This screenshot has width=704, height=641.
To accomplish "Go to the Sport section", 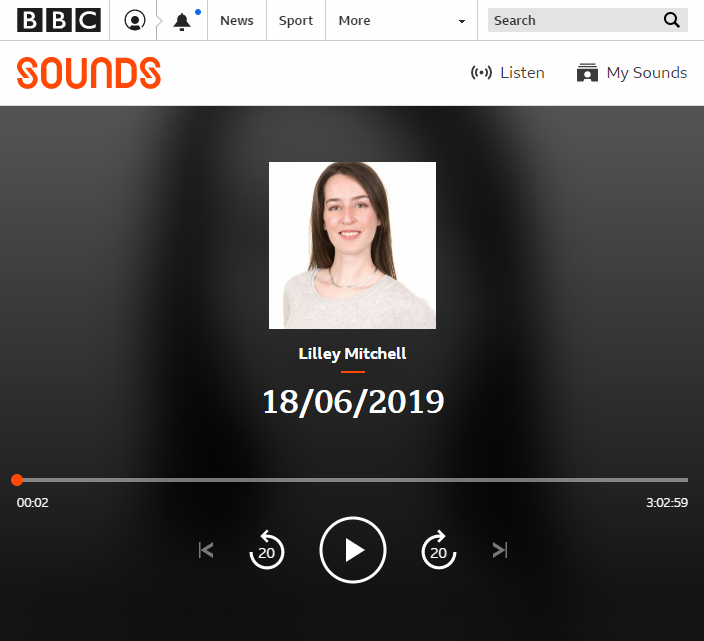I will (295, 20).
